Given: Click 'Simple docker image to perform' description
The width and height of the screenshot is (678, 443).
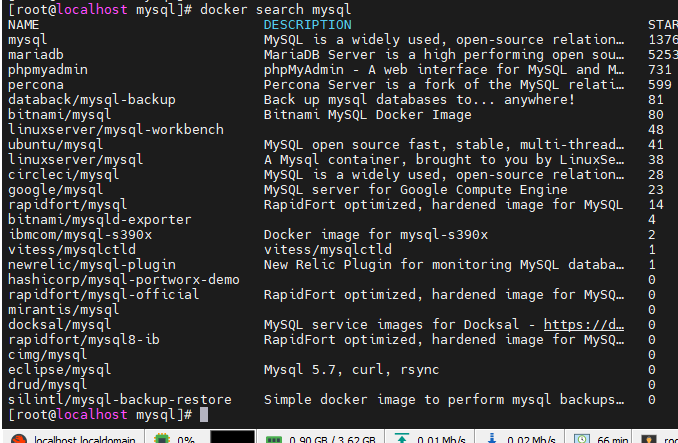Looking at the screenshot, I should click(x=444, y=399).
